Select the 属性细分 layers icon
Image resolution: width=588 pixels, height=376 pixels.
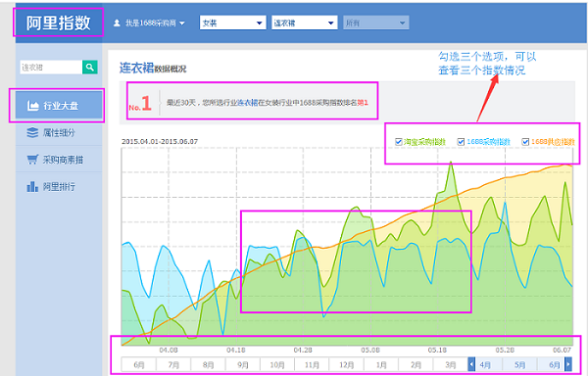pyautogui.click(x=32, y=132)
